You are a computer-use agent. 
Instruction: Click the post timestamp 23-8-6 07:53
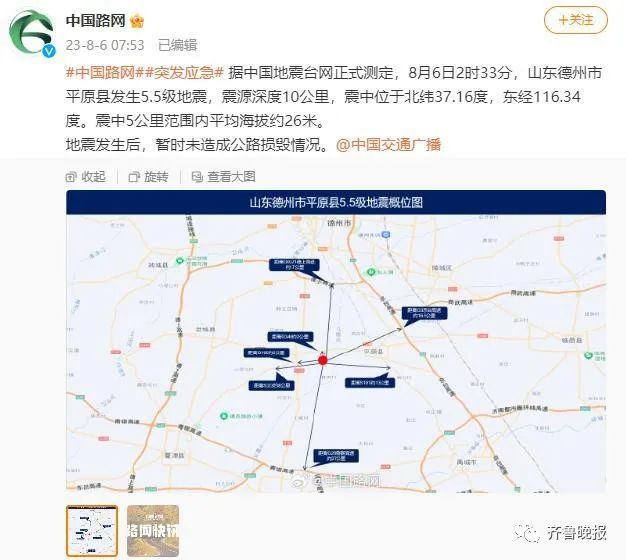tap(105, 45)
